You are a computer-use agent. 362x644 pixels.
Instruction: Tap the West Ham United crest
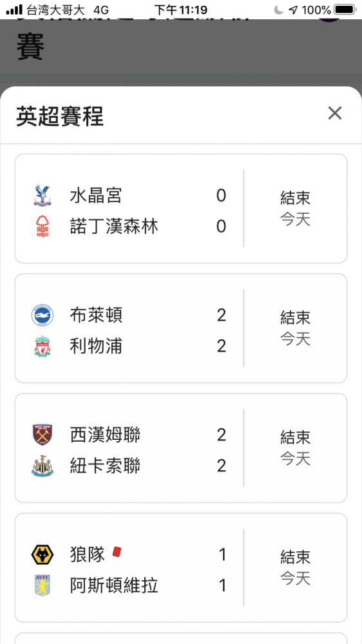click(x=43, y=435)
